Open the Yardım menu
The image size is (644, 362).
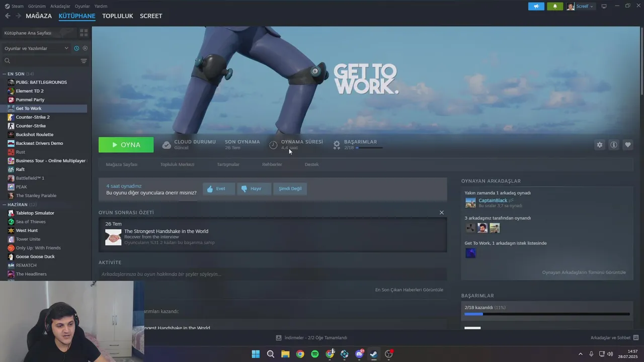101,6
